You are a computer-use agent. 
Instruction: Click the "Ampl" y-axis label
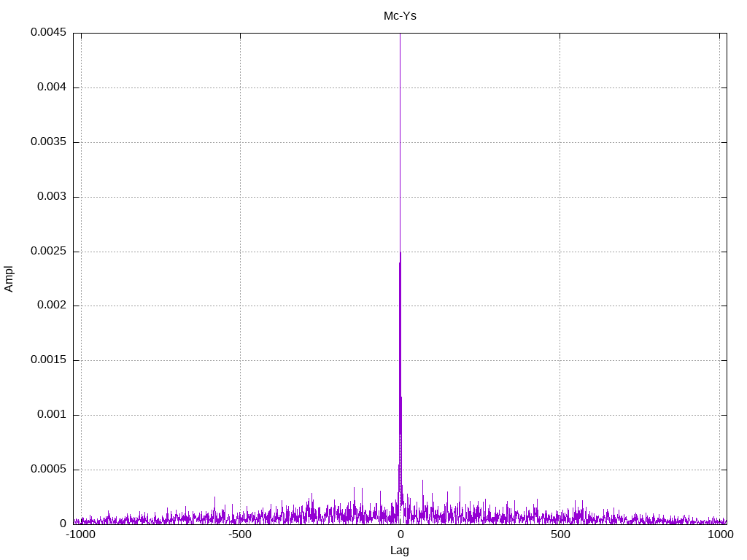(x=9, y=279)
